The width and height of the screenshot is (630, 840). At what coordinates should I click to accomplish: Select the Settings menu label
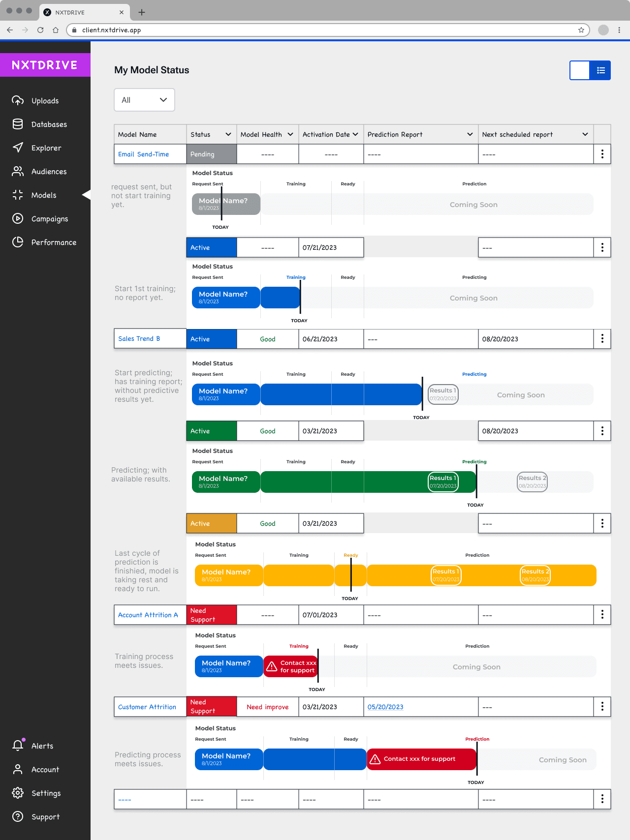[46, 793]
